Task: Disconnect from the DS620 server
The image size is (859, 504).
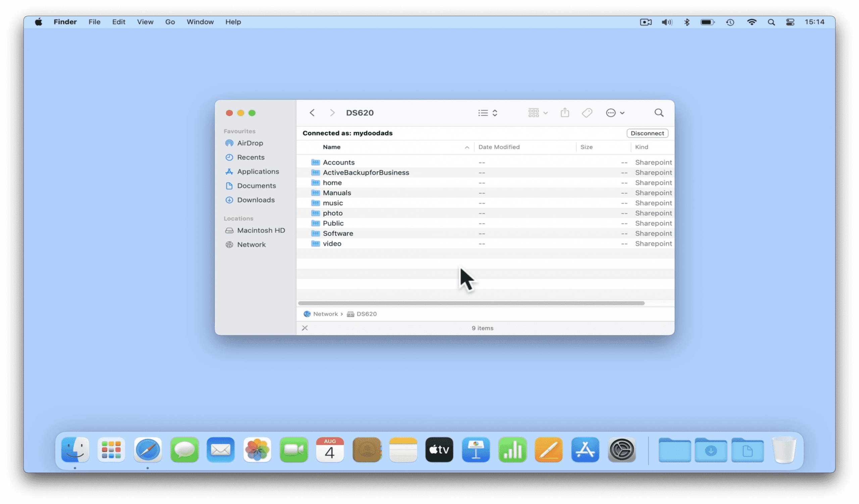Action: click(x=647, y=133)
